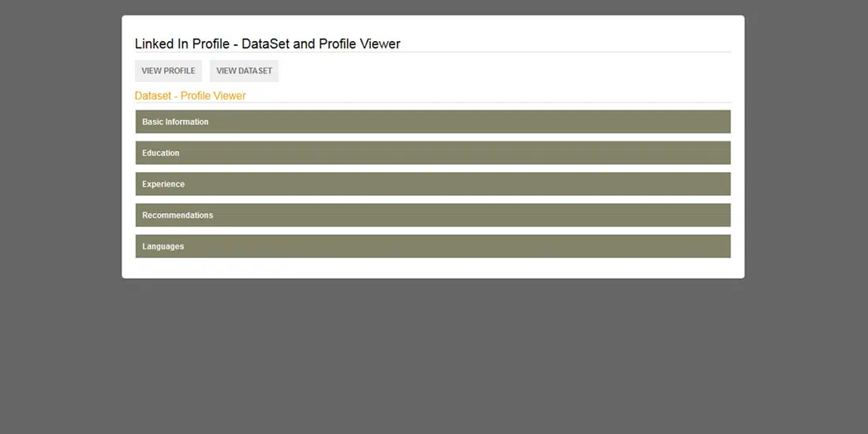This screenshot has width=868, height=434.
Task: Click the orange "Dataset - Profile Viewer" heading
Action: click(x=190, y=95)
